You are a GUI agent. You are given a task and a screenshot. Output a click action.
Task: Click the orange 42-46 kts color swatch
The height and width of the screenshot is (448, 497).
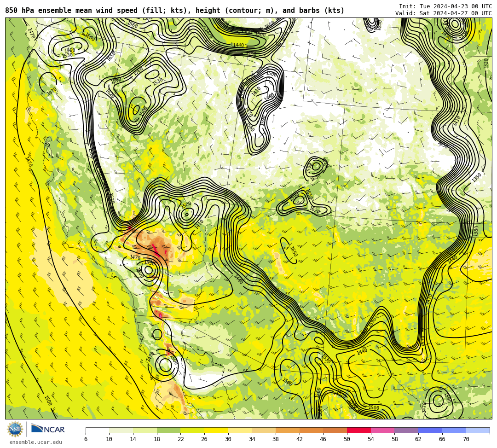311,430
